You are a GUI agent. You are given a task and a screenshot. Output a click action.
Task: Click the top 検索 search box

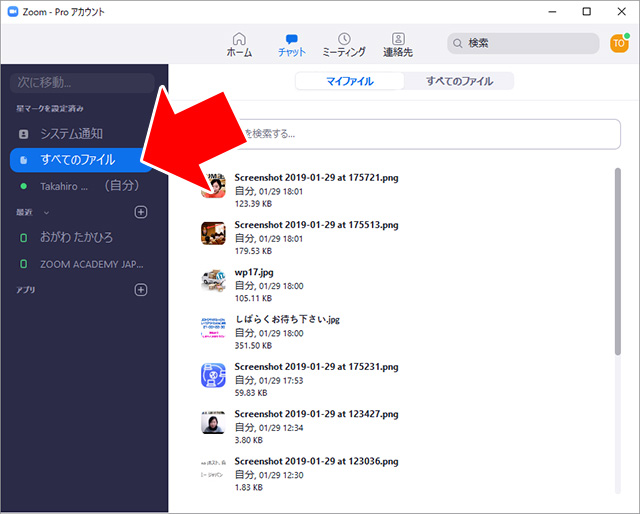pos(525,44)
